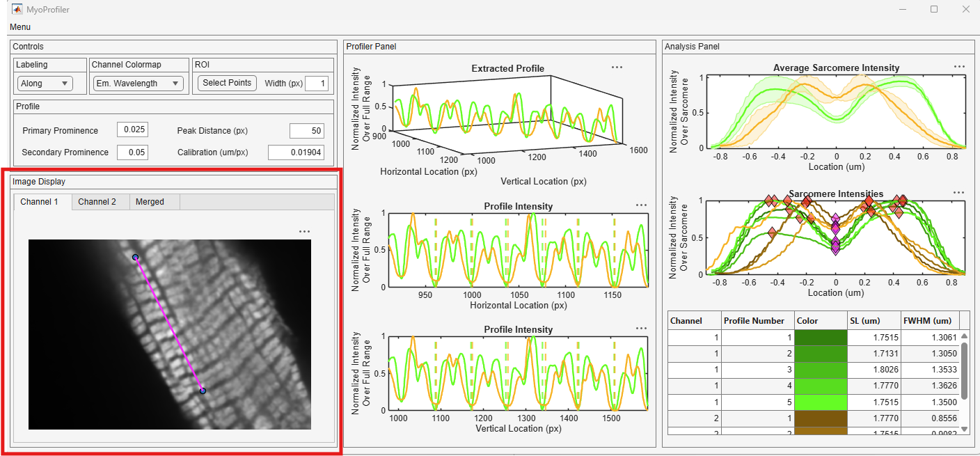Viewport: 980px width, 456px height.
Task: Click the MyoProfiler app icon in title bar
Action: coord(17,10)
